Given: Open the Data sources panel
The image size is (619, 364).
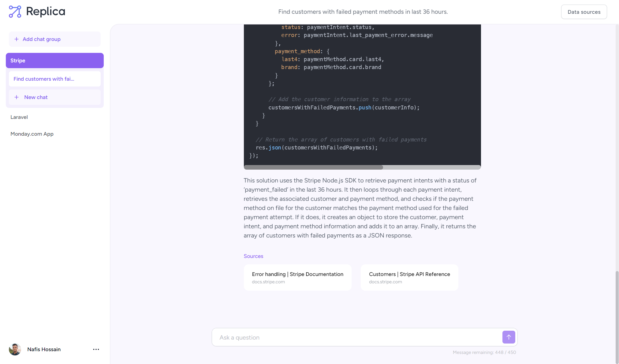Looking at the screenshot, I should 584,12.
